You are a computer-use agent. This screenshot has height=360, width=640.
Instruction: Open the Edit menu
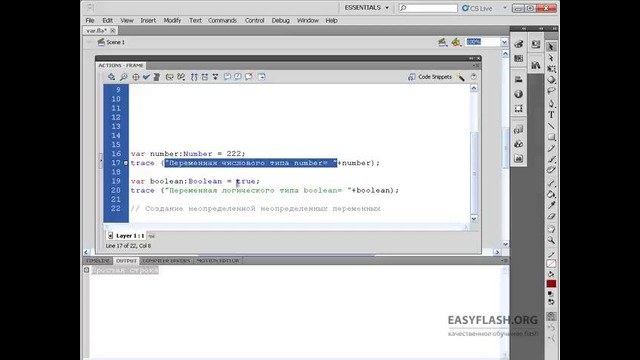click(107, 20)
